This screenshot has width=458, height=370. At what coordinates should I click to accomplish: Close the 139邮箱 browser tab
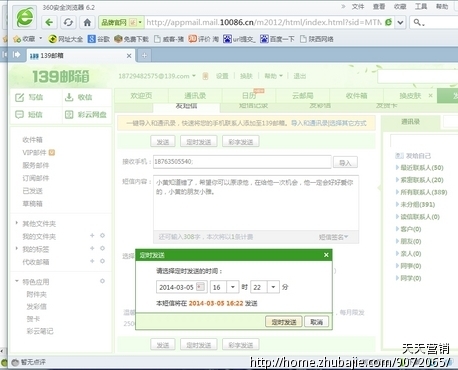click(129, 56)
